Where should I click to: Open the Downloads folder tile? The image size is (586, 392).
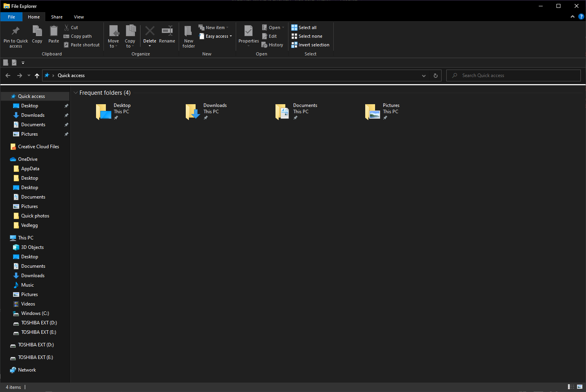[x=207, y=111]
